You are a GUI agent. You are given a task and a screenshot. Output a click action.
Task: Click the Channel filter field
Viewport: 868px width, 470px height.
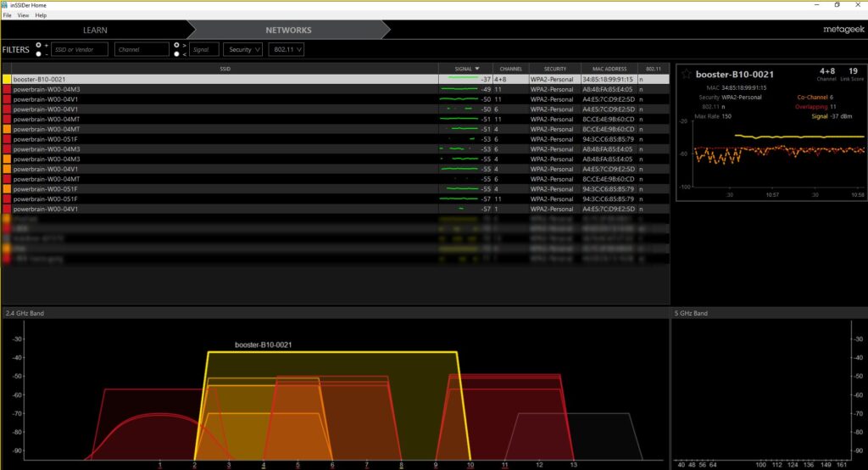142,49
